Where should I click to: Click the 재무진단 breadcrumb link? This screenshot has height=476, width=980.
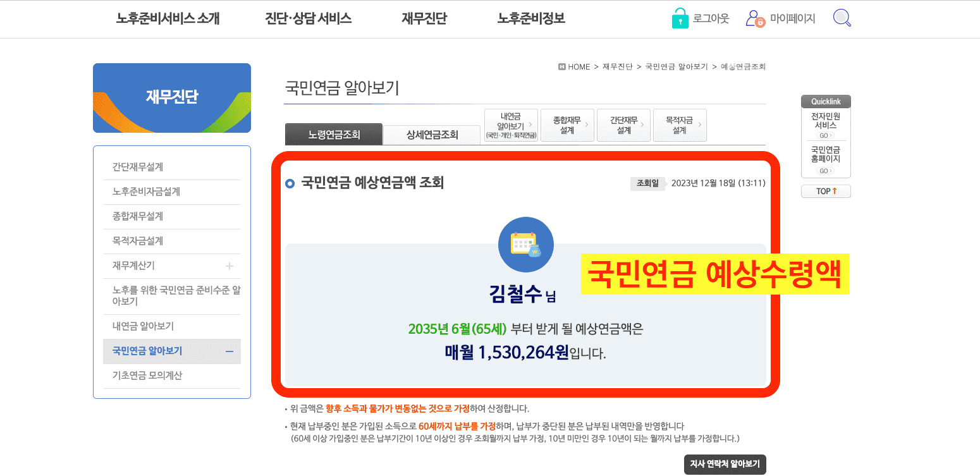pos(617,67)
